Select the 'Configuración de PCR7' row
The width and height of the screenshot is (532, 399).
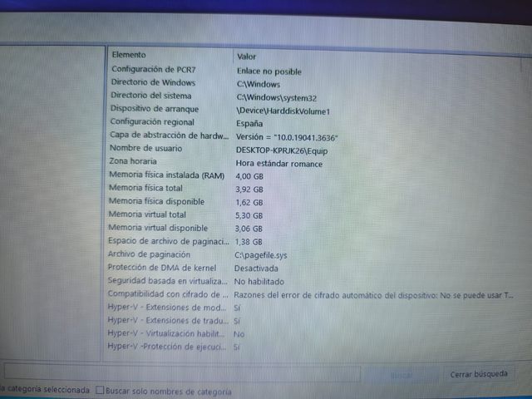[153, 70]
